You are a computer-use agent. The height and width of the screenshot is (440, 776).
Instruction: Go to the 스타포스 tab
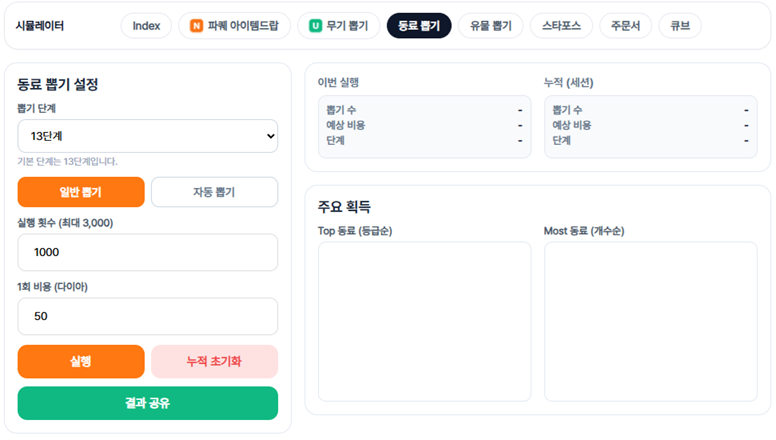562,25
